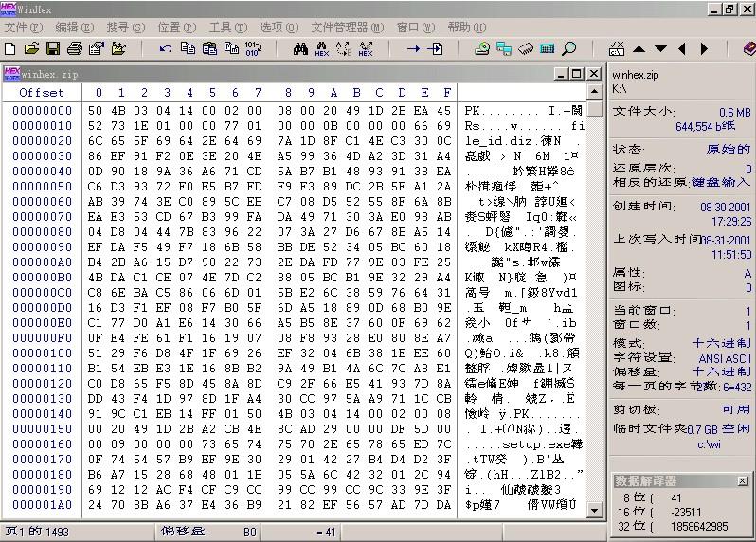Click the Replace Hex Values icon
Viewport: 756px width, 542px height.
click(366, 48)
